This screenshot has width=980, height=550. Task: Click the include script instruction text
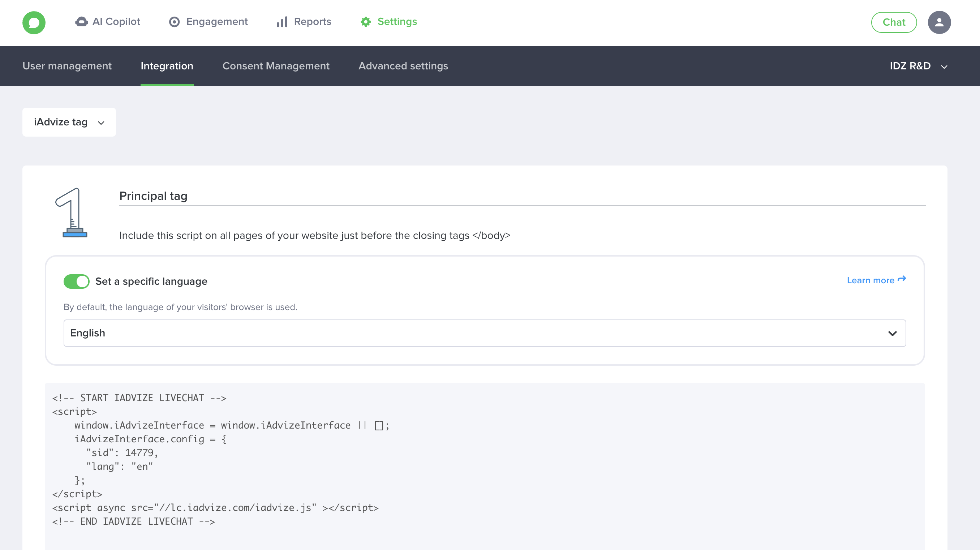point(315,236)
